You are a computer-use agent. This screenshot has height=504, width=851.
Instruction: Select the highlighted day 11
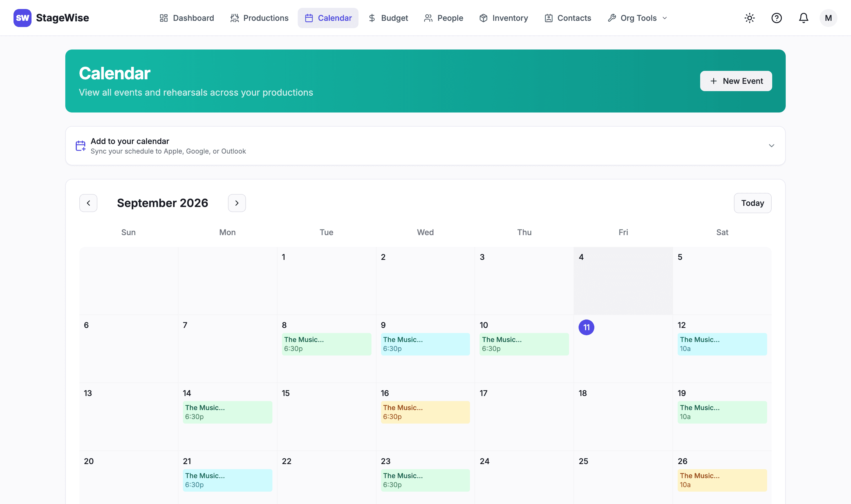(586, 327)
